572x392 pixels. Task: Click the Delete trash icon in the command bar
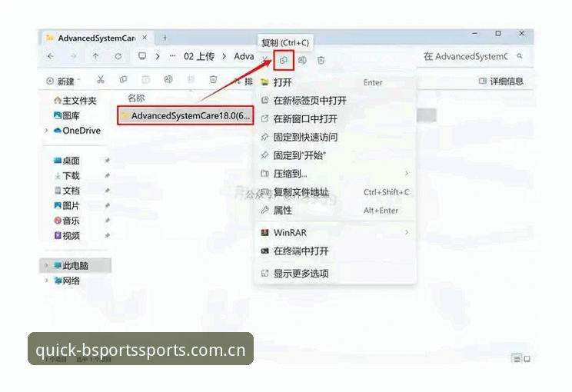214,79
